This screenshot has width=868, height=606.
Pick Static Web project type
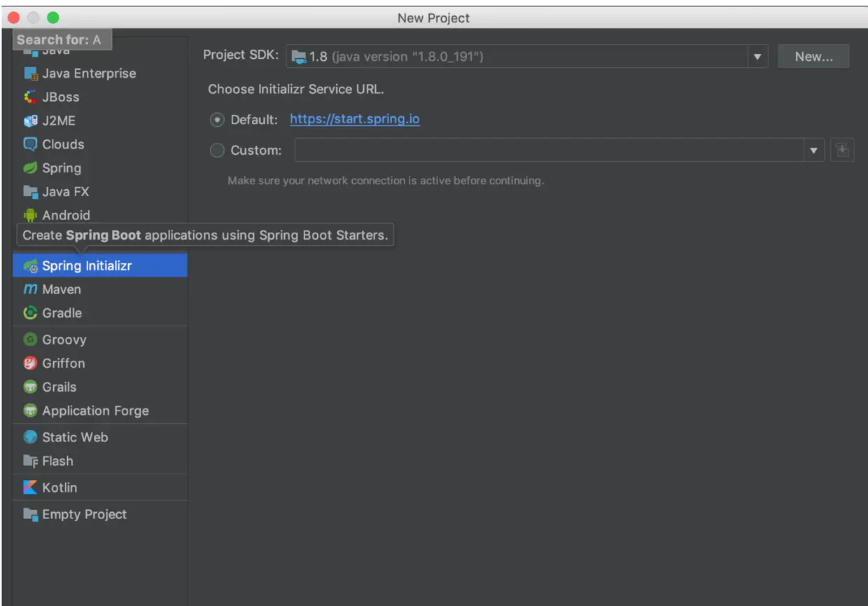100,437
